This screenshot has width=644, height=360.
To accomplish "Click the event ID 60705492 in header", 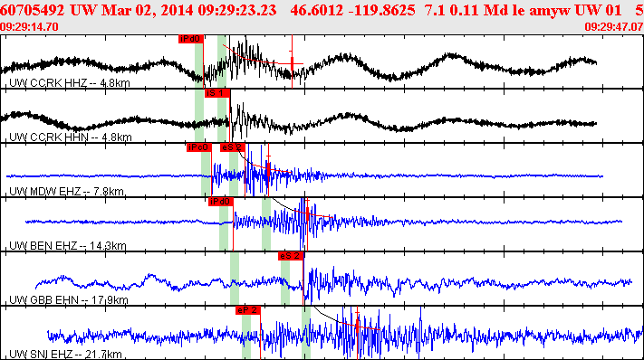I will [x=33, y=10].
